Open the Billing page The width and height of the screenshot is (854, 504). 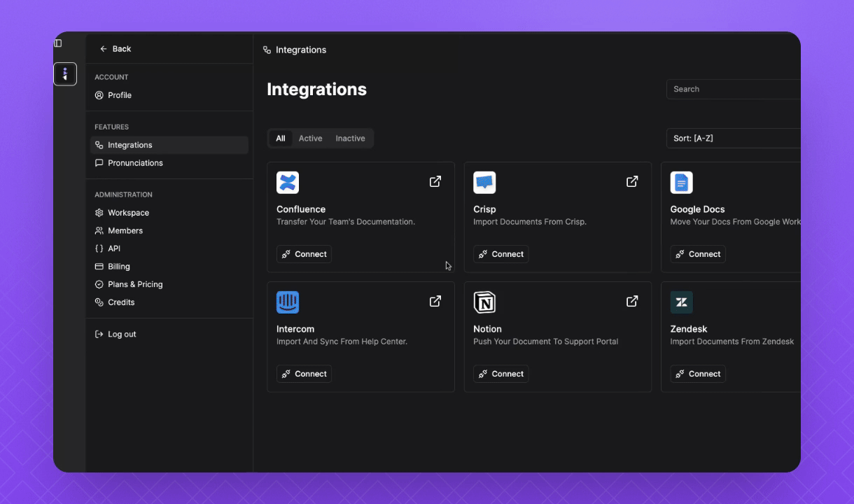tap(169, 267)
